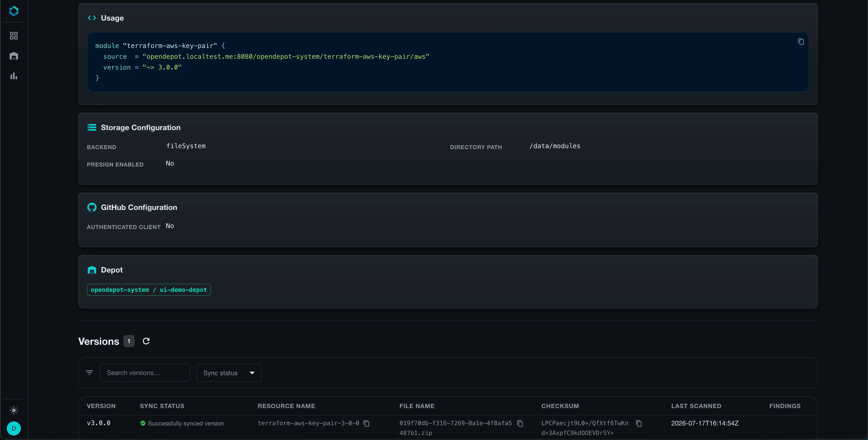Copy the usage code snippet
The width and height of the screenshot is (868, 440).
801,41
